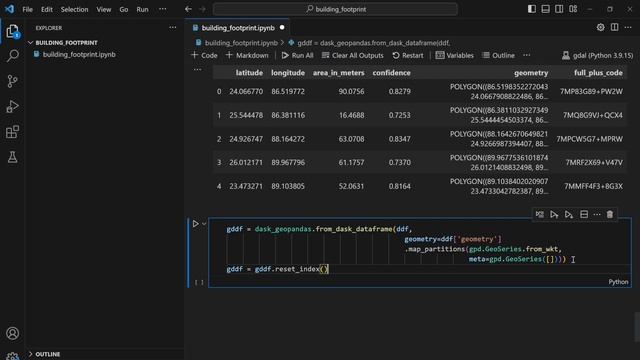640x360 pixels.
Task: Change the cell language Python label
Action: [618, 282]
